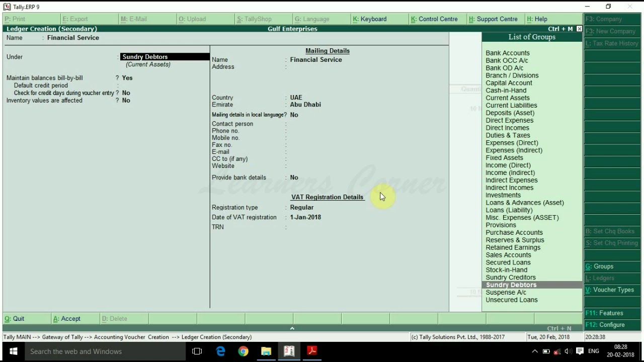This screenshot has height=362, width=644.
Task: Select Purchase Accounts group
Action: click(514, 232)
